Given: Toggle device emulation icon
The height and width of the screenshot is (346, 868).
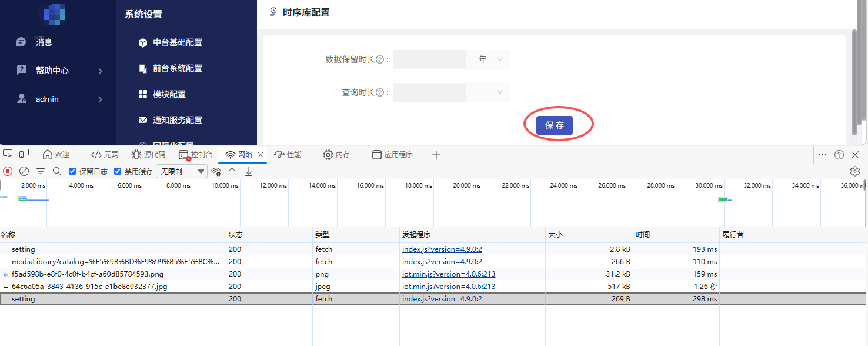Looking at the screenshot, I should (x=24, y=154).
